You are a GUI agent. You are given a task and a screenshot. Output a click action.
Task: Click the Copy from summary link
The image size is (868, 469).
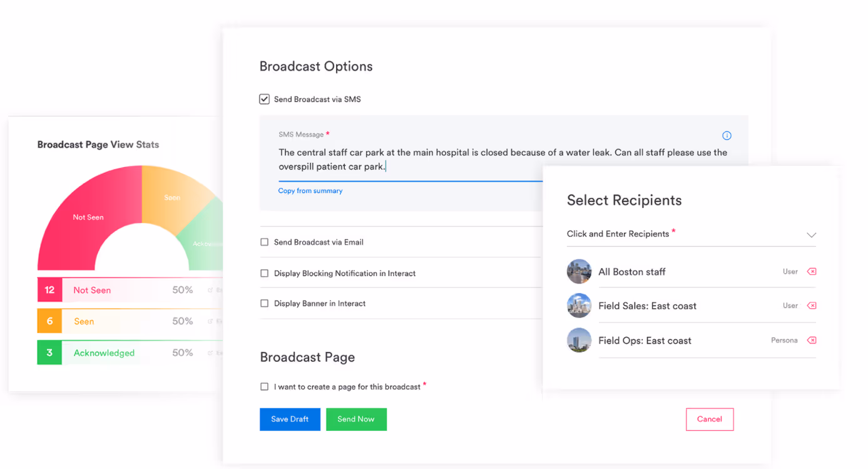pyautogui.click(x=310, y=190)
